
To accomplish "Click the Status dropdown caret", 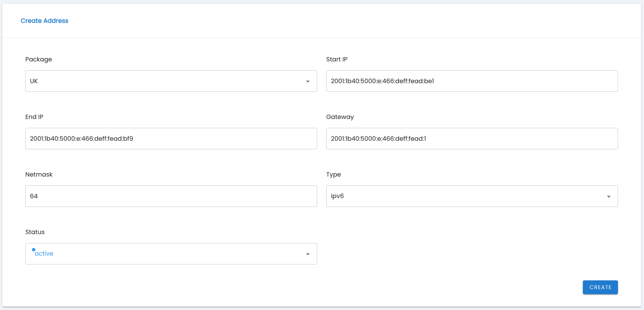I will pos(308,254).
